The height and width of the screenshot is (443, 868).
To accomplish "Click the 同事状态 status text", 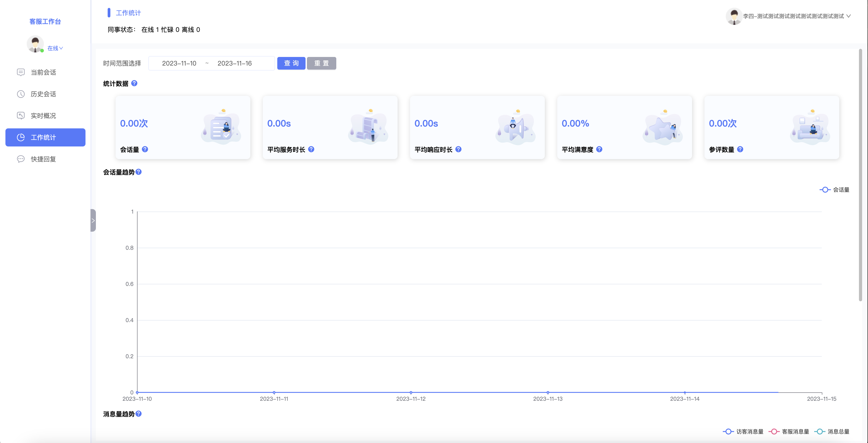I will 154,30.
